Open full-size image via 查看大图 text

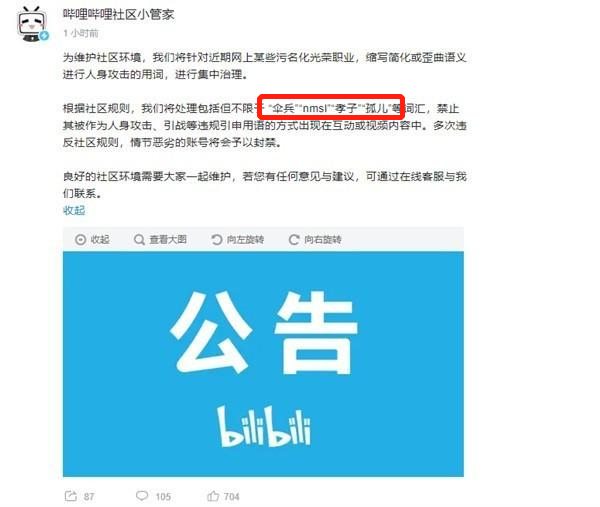(168, 240)
